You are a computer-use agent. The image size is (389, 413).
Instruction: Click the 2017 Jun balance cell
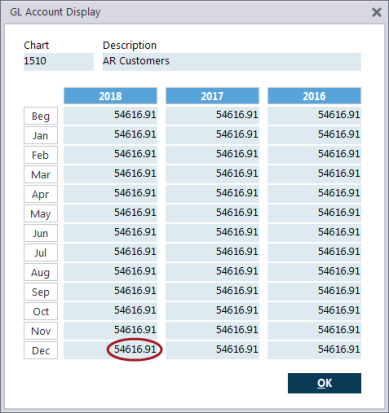tap(212, 233)
